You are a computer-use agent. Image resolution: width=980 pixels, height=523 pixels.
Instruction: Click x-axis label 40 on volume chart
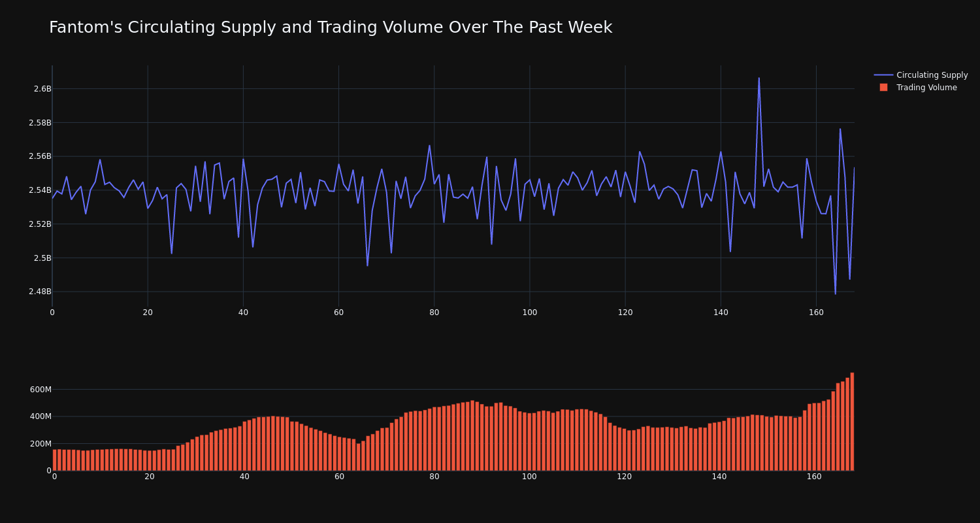244,477
